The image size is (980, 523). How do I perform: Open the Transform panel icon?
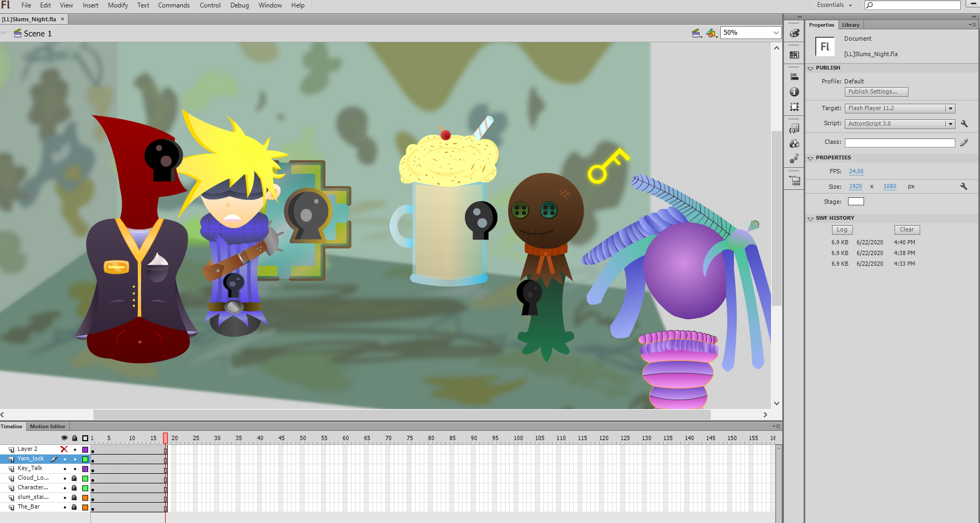(x=795, y=107)
